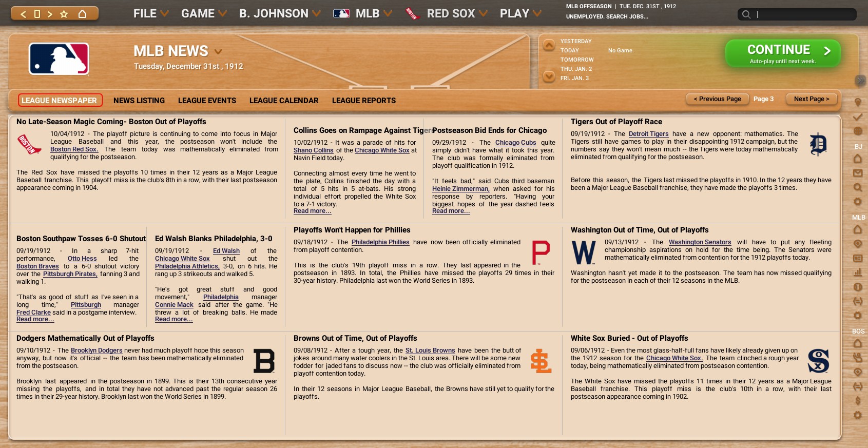Click 'Unemployed. Search Jobs...' status text

click(607, 16)
